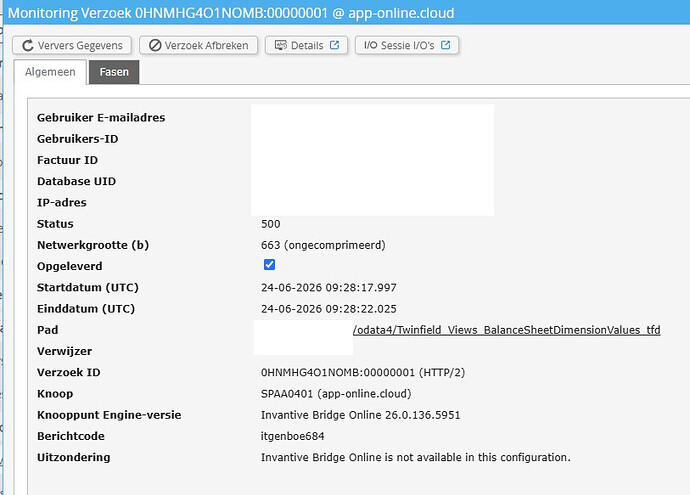Open the Details button
690x495 pixels.
point(306,45)
